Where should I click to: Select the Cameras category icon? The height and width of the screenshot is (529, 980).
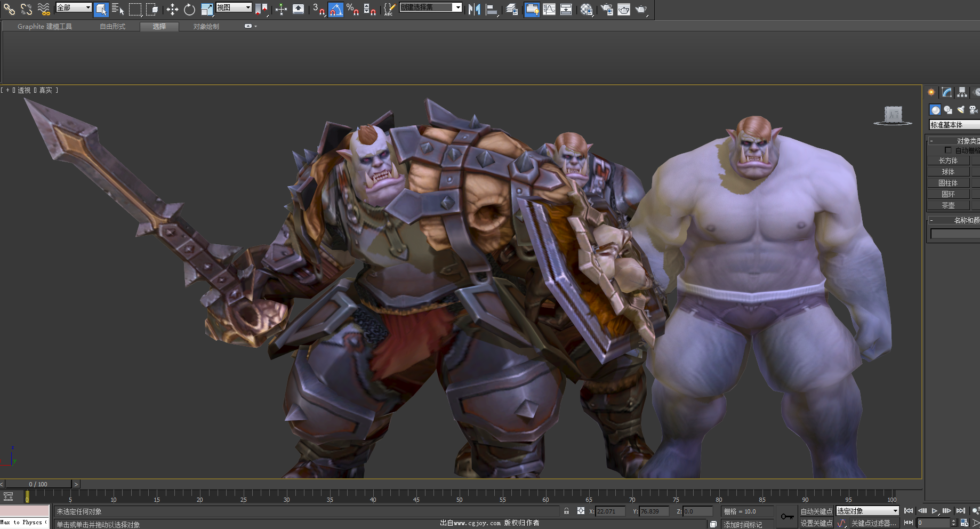pos(974,110)
